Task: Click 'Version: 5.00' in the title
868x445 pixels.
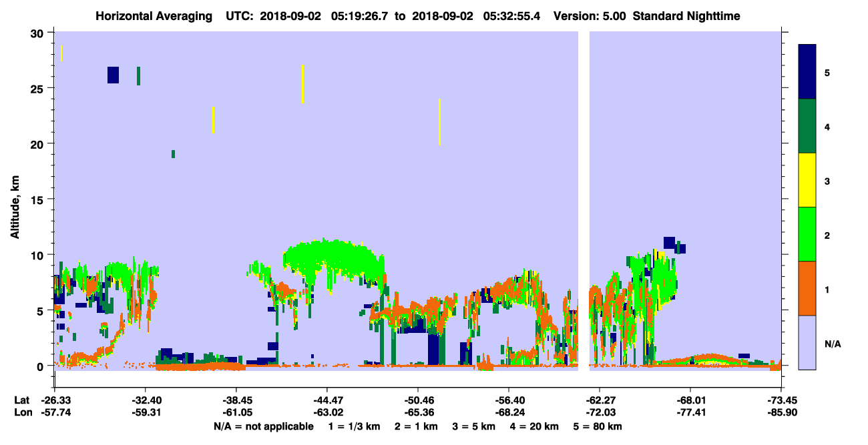Action: pos(590,15)
